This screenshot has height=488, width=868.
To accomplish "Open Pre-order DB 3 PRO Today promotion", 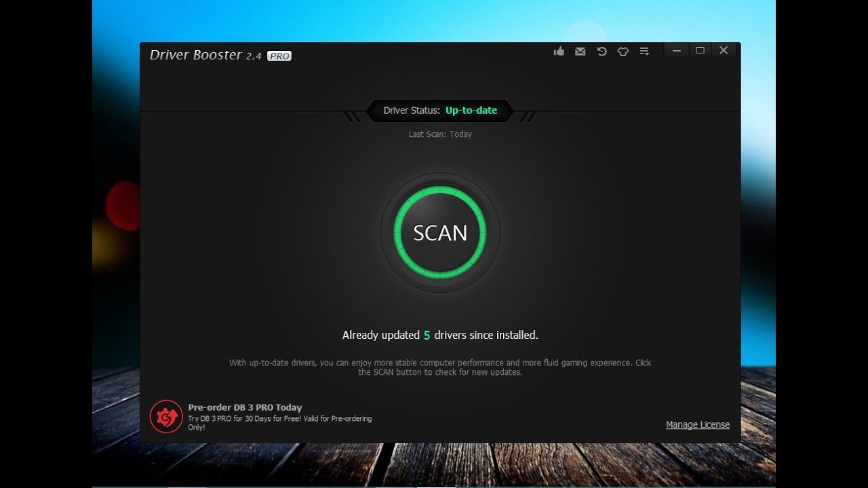I will [245, 407].
